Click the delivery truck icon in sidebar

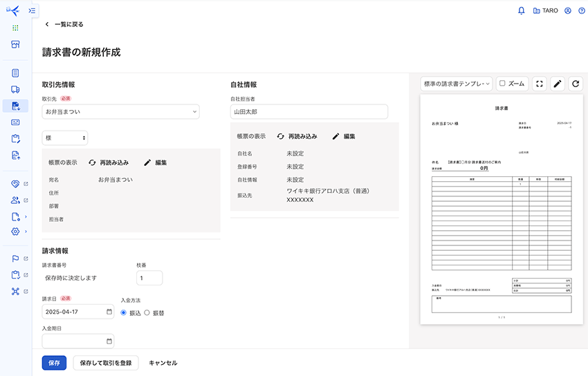(x=15, y=89)
